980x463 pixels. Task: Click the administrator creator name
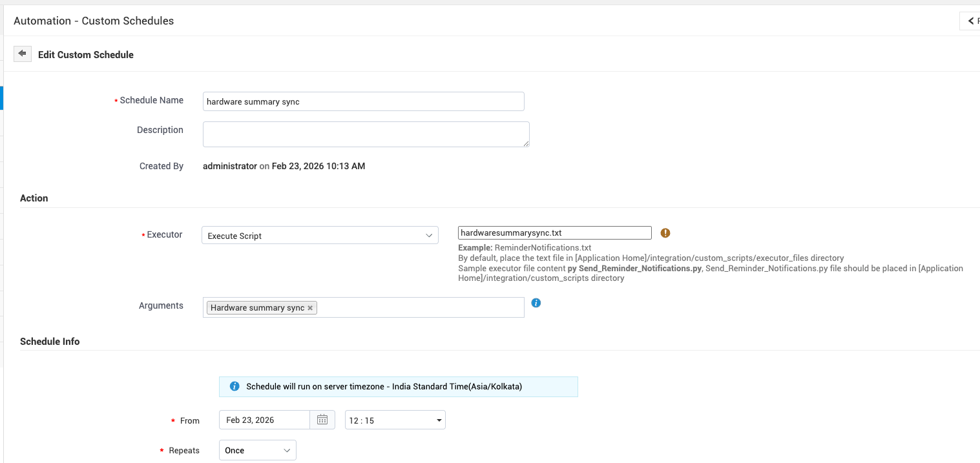(230, 166)
